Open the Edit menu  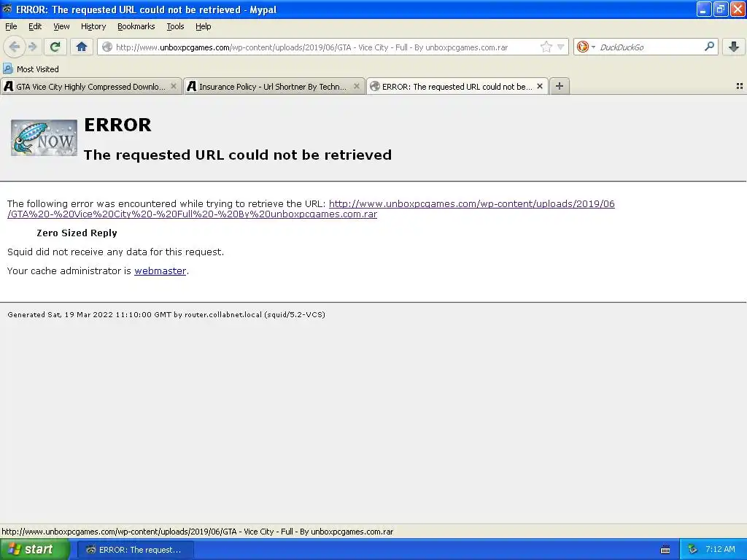tap(35, 26)
